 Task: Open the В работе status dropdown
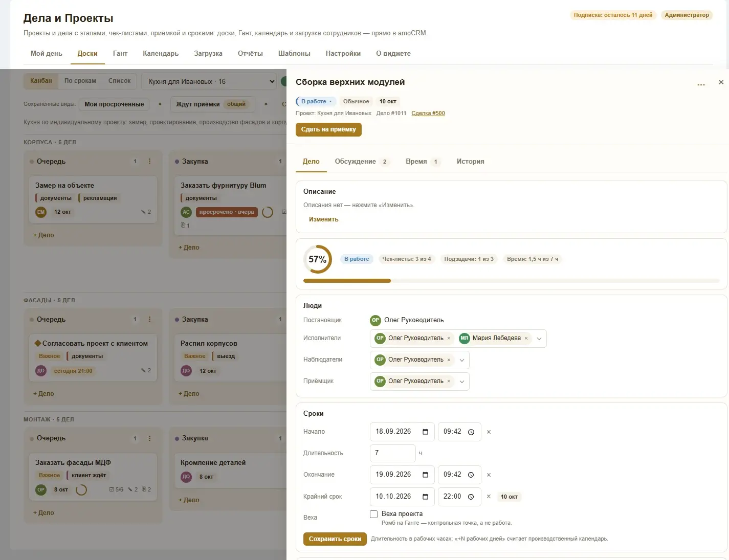(x=316, y=101)
